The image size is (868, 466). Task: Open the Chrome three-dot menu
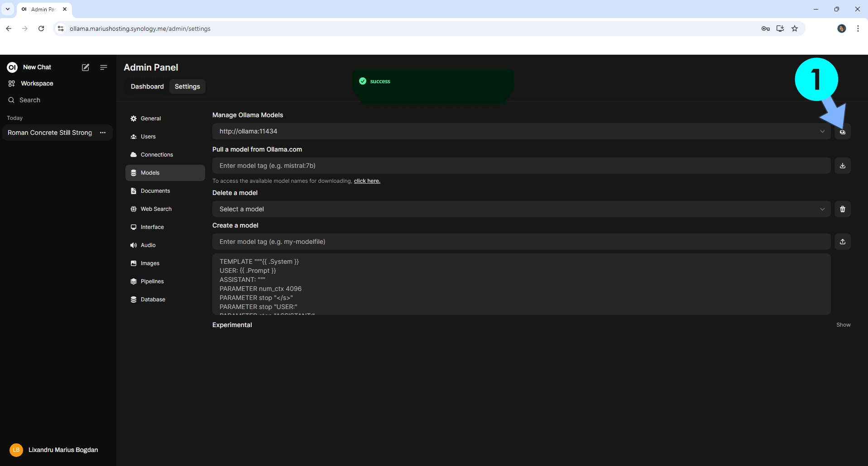point(858,29)
